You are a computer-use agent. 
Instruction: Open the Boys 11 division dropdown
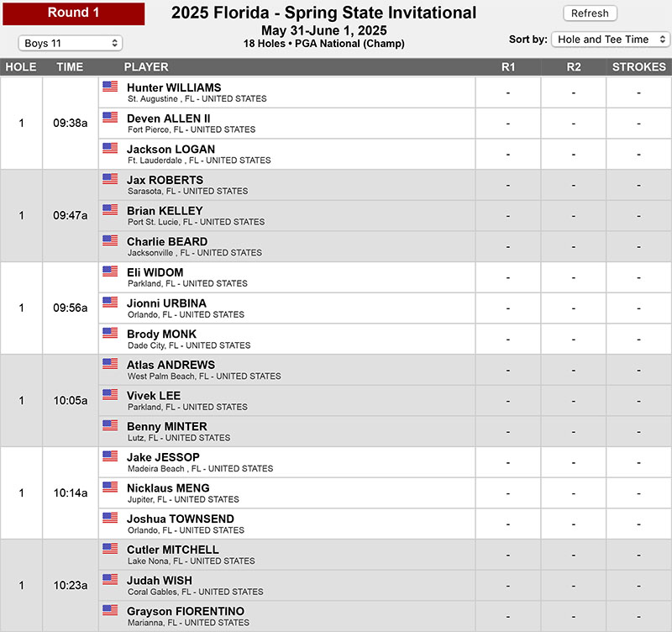(71, 43)
